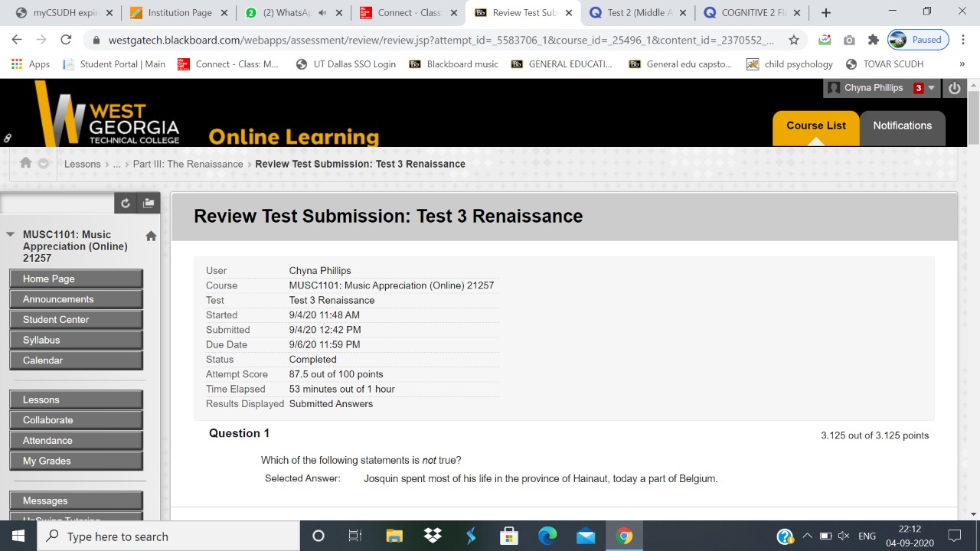980x551 pixels.
Task: Select the Notifications tab
Action: pos(903,126)
